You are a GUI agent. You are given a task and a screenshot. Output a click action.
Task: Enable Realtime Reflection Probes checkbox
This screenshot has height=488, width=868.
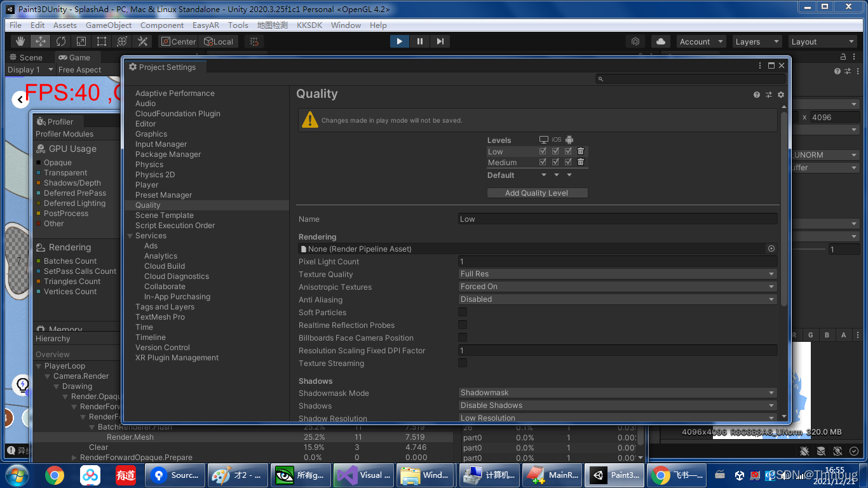click(x=463, y=325)
